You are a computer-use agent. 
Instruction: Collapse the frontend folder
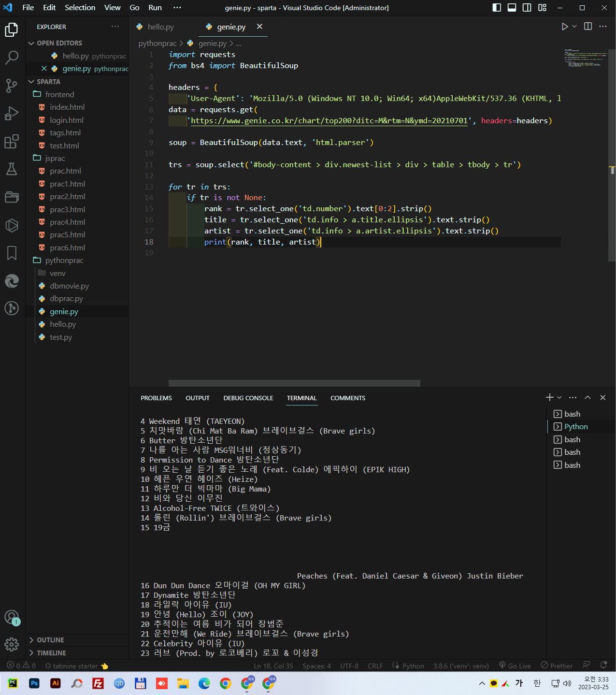pos(77,94)
